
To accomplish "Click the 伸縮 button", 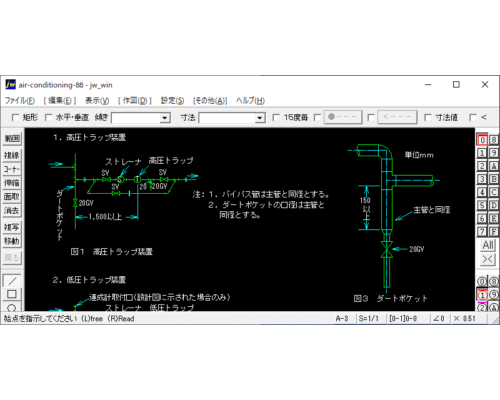I will coord(12,183).
